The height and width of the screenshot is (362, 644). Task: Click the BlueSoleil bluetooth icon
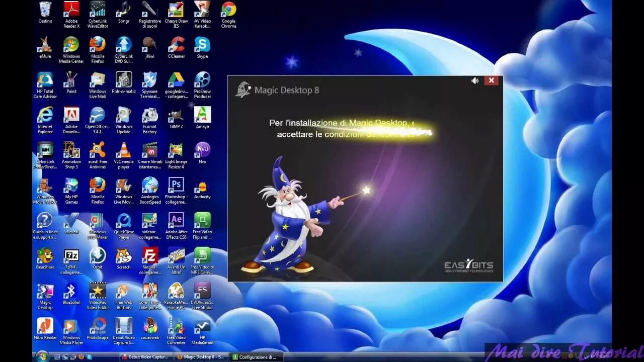(x=71, y=294)
